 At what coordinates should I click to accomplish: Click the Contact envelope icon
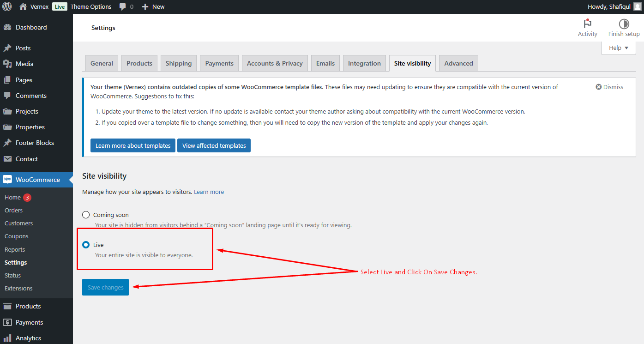point(7,159)
